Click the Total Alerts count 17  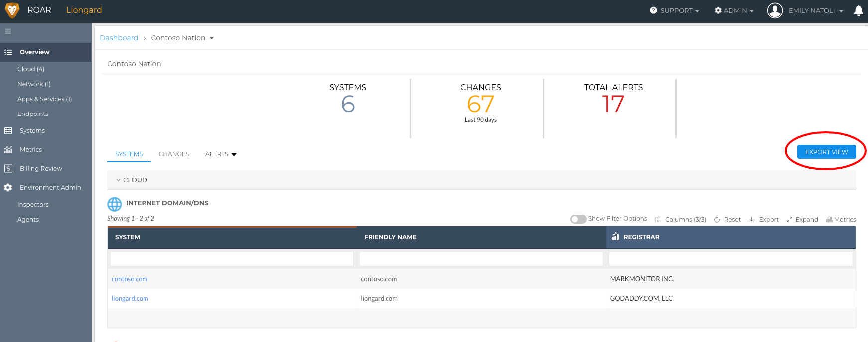pos(613,104)
